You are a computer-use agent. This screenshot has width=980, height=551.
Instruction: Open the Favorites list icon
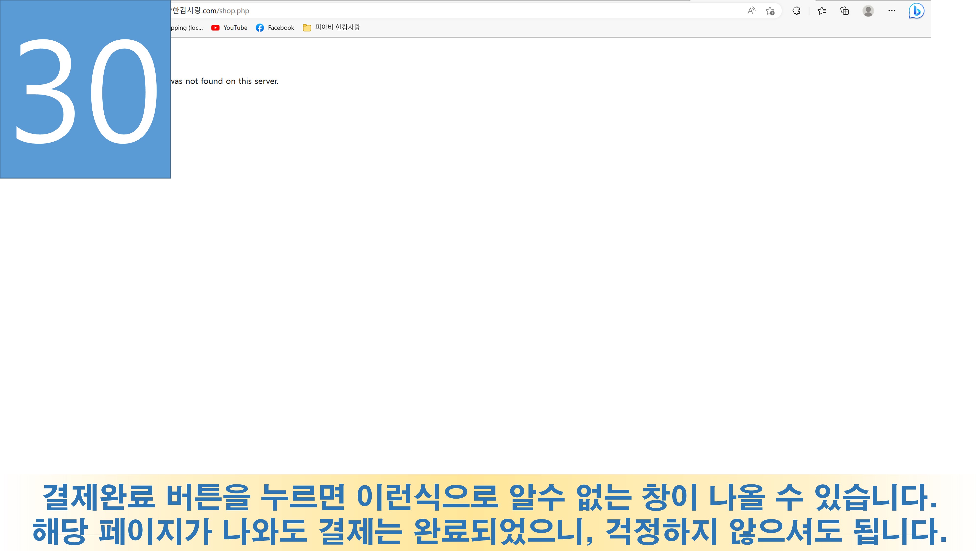pos(822,11)
